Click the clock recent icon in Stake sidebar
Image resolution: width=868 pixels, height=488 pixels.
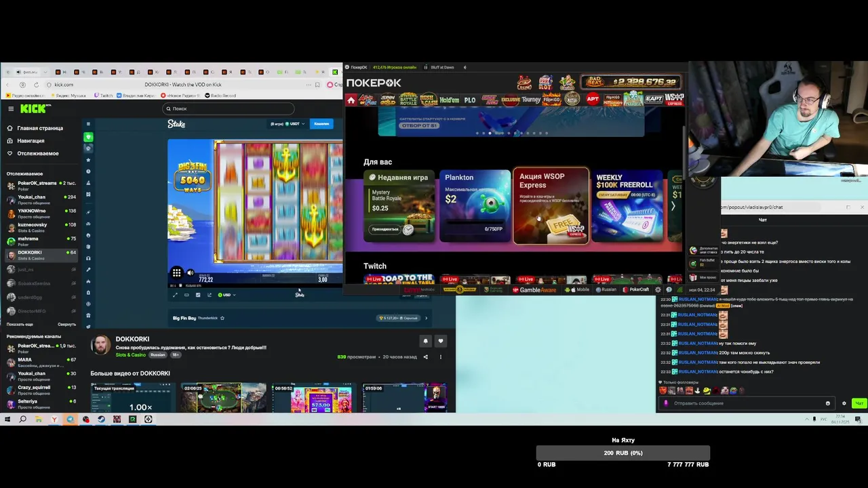(88, 171)
